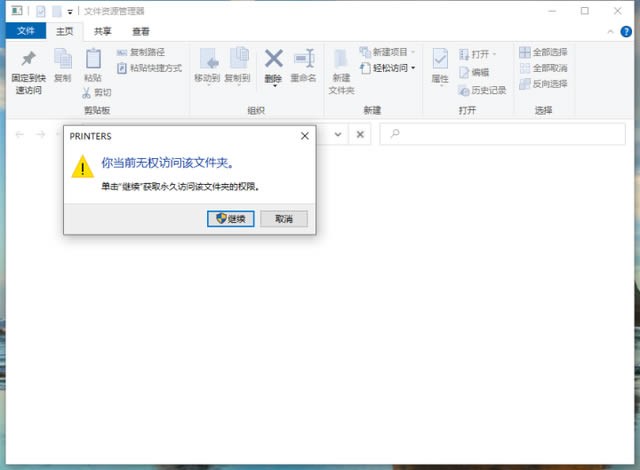Switch to the 查看 view tab
The width and height of the screenshot is (640, 470).
coord(141,31)
